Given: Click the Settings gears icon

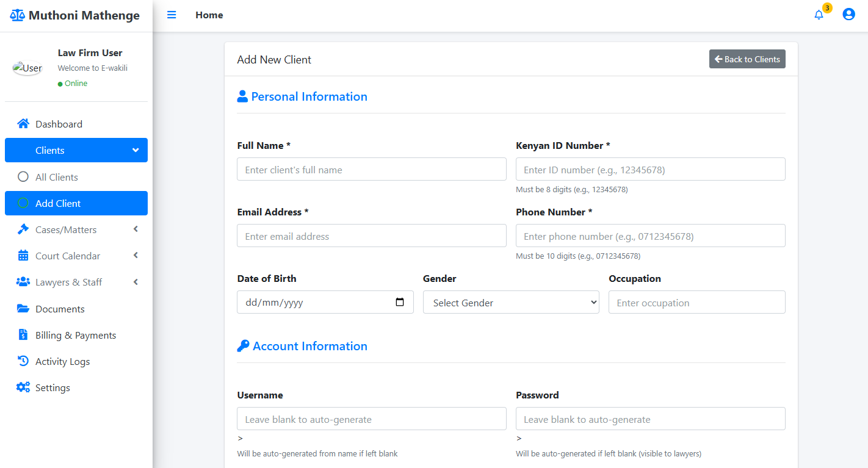Looking at the screenshot, I should click(23, 387).
